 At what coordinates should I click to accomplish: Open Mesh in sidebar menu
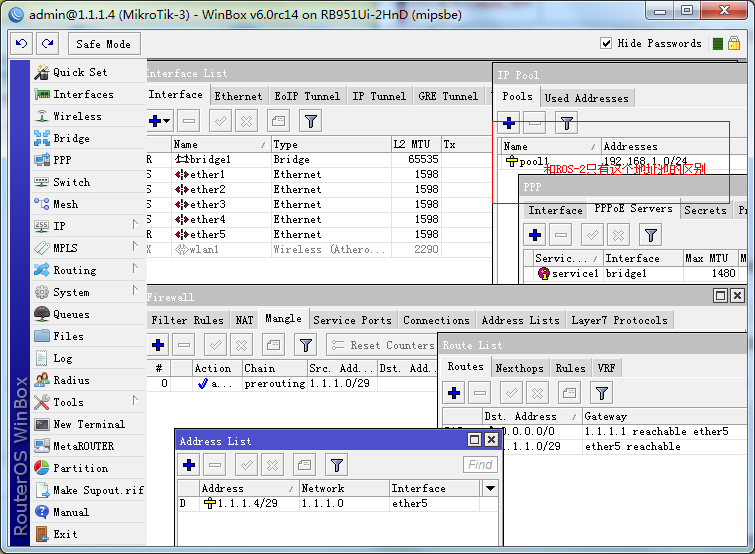(89, 205)
